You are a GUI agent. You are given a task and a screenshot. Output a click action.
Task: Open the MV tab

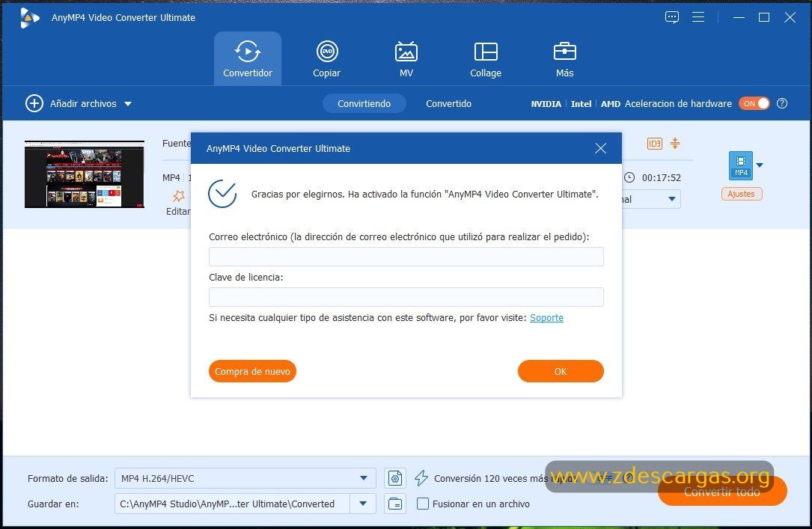[x=406, y=58]
